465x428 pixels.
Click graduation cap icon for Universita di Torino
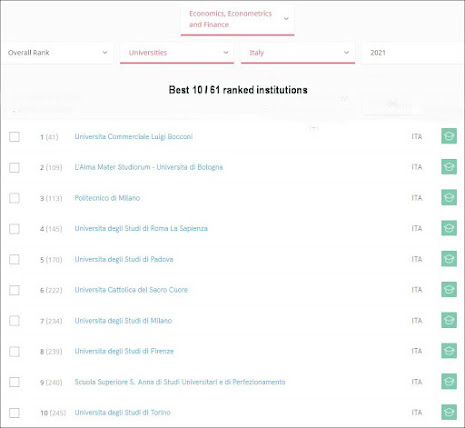pyautogui.click(x=449, y=412)
